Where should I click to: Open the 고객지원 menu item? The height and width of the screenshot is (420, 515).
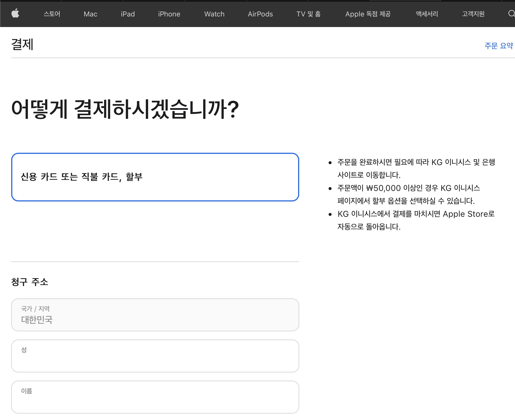point(473,14)
